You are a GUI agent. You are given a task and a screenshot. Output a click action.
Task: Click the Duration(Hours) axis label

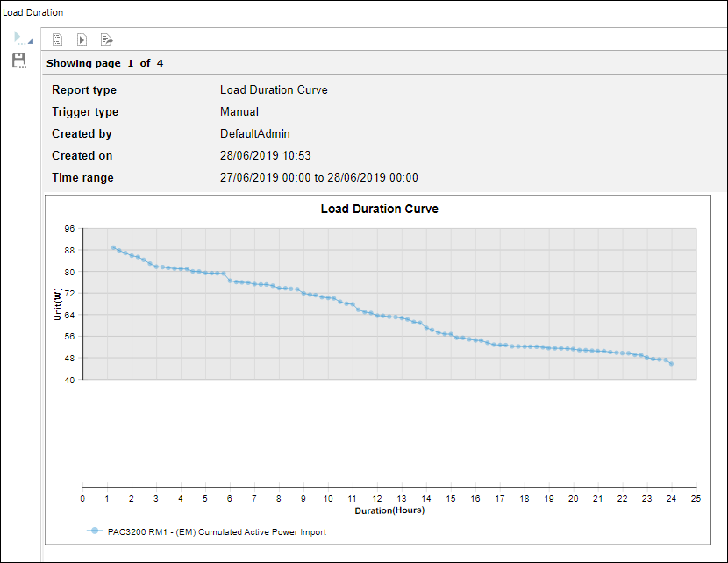(x=389, y=510)
